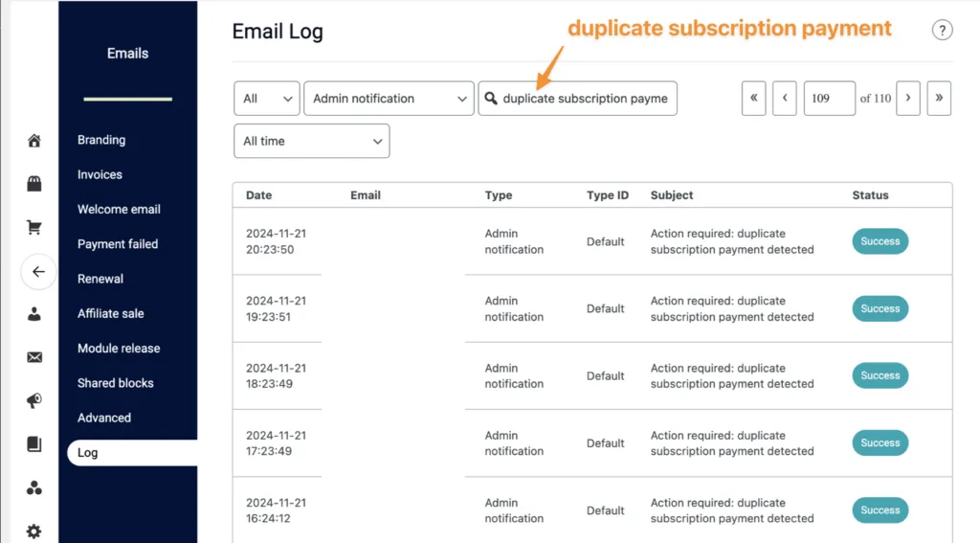Click the help question mark icon

[x=942, y=31]
